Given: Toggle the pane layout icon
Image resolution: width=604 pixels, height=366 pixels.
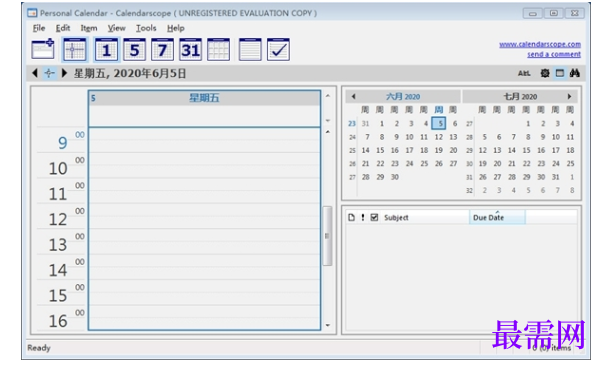Looking at the screenshot, I should point(560,73).
